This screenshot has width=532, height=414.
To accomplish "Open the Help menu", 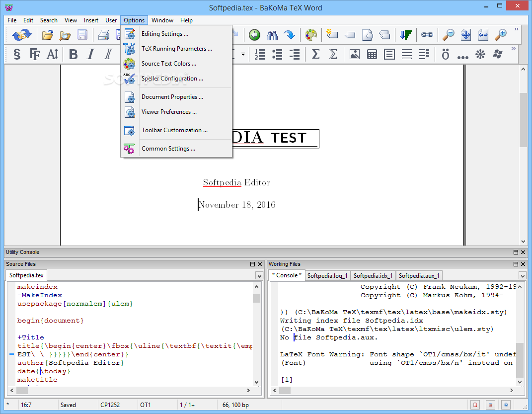I will pyautogui.click(x=186, y=20).
